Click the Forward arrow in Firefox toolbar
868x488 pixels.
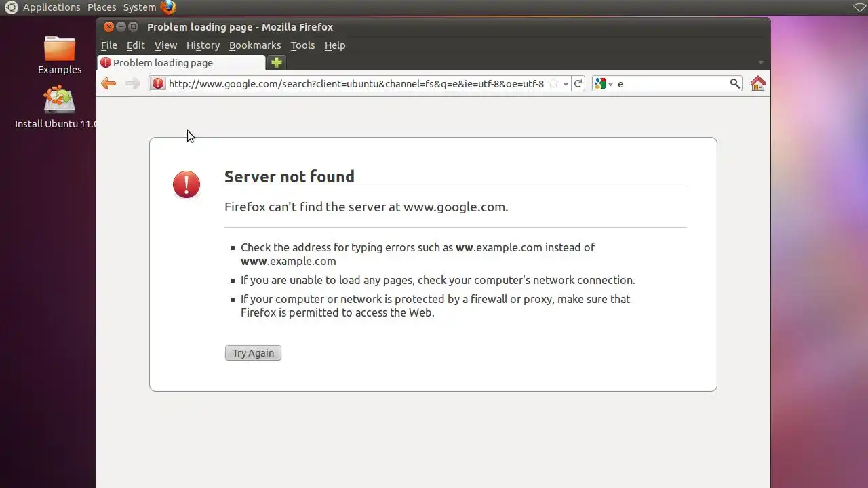point(133,83)
